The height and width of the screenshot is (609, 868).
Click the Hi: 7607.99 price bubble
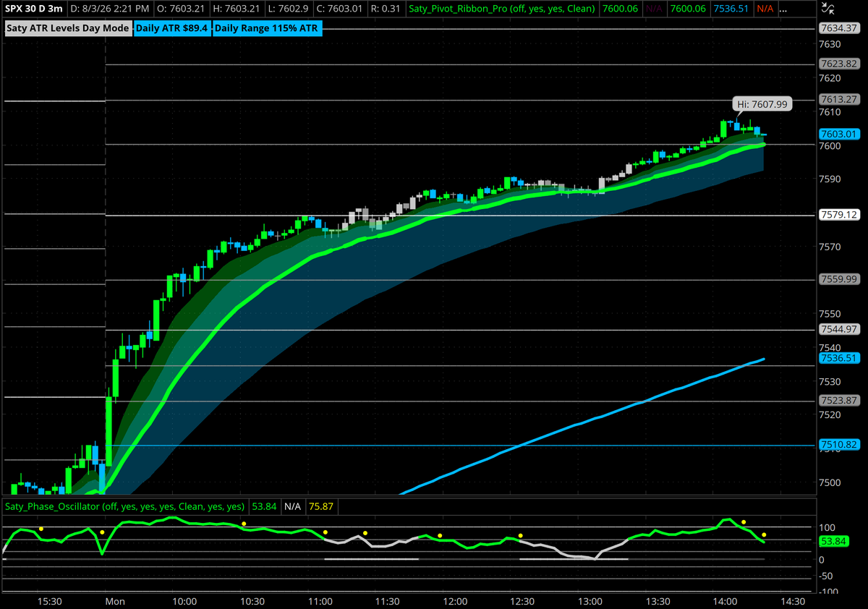coord(762,104)
